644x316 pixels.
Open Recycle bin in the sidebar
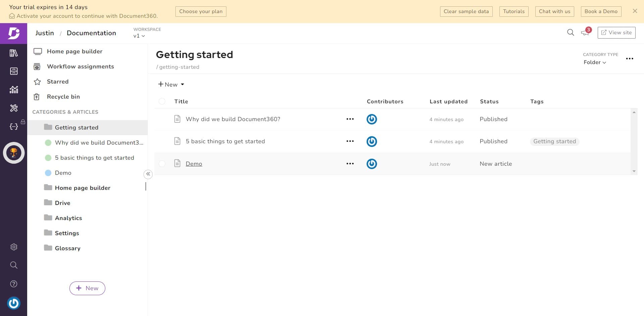[63, 97]
